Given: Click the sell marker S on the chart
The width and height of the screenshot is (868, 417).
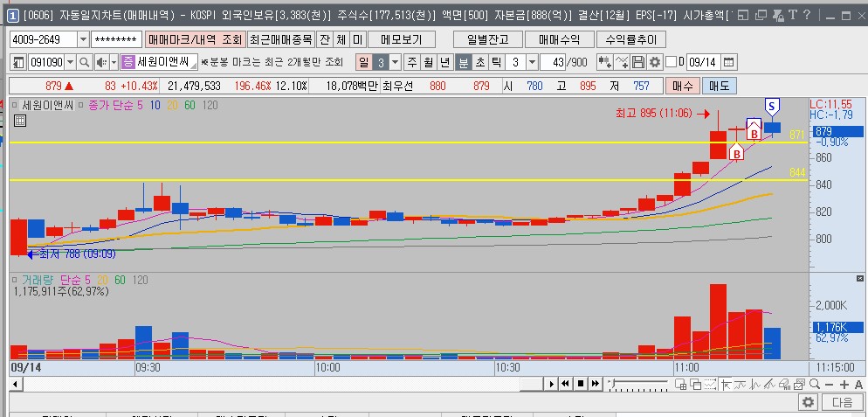Looking at the screenshot, I should click(772, 107).
